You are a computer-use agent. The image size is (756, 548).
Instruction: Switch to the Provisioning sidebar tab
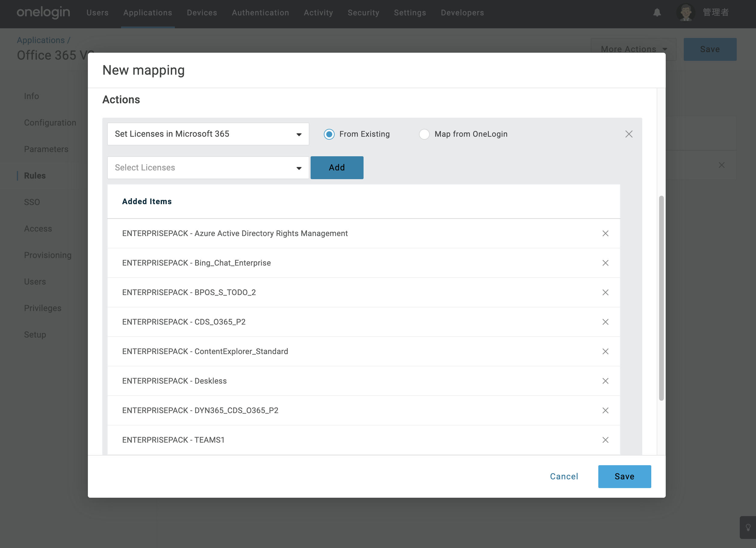pos(48,255)
